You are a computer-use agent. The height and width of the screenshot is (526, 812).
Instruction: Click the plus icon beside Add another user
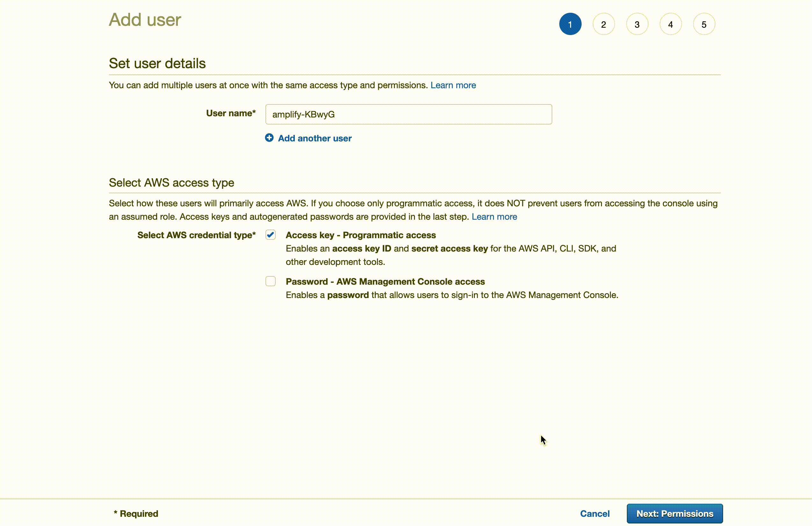point(269,138)
